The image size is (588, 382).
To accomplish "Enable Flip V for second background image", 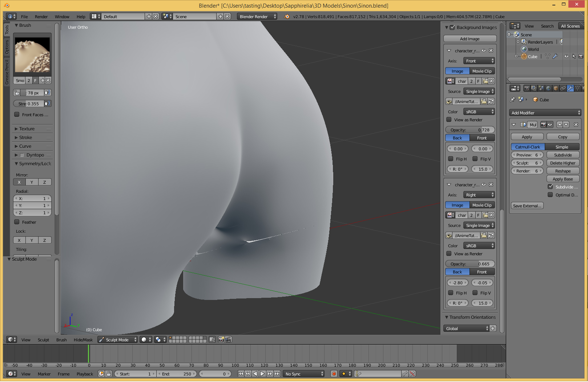I will pyautogui.click(x=475, y=293).
